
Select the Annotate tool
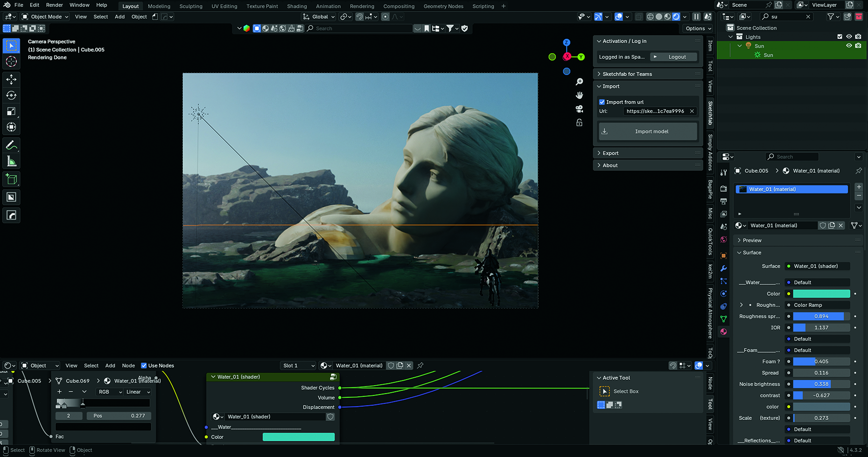(11, 145)
